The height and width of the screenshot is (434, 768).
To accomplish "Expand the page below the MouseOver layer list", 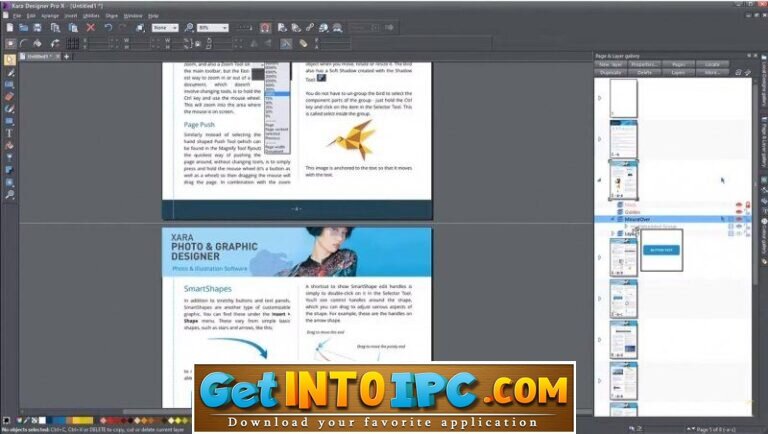I will tap(600, 257).
